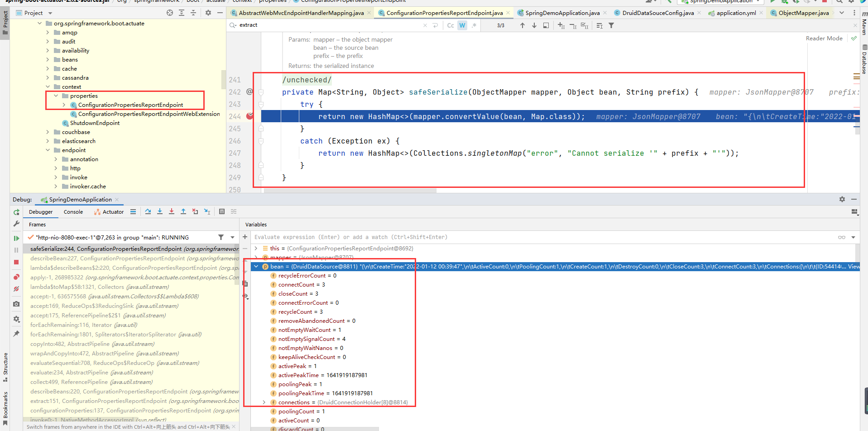
Task: Select the ShutdownEndpoint class in the tree
Action: pos(95,123)
